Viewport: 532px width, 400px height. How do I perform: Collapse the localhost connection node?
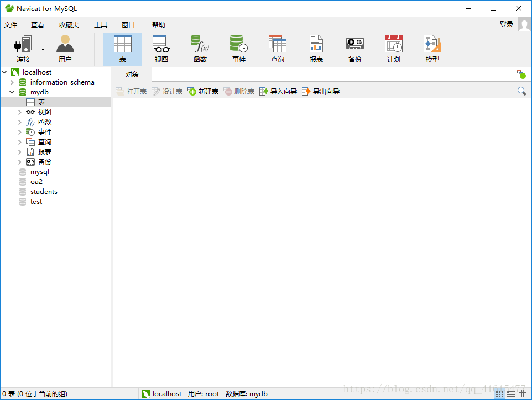click(4, 72)
